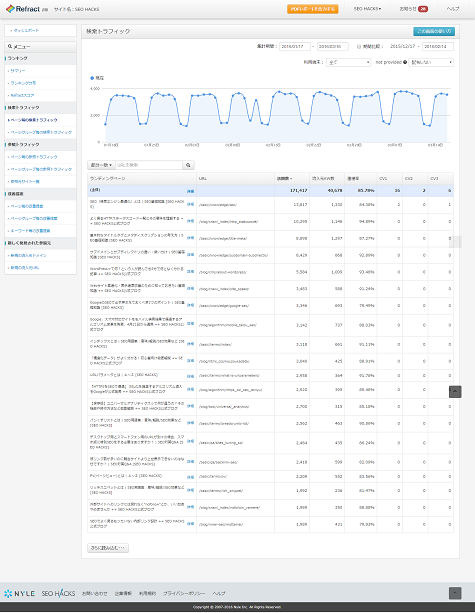Click the 集計期間 end date field

click(x=333, y=47)
